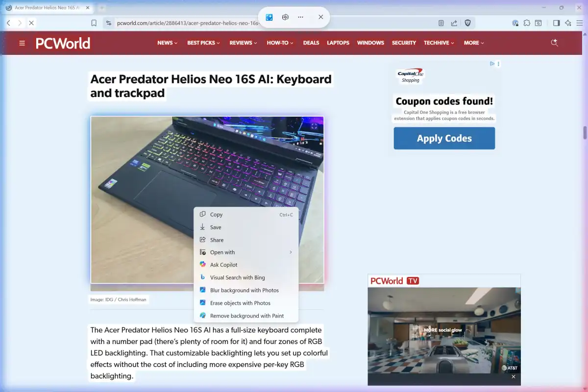Expand the Open with submenu
This screenshot has width=588, height=392.
click(x=246, y=252)
